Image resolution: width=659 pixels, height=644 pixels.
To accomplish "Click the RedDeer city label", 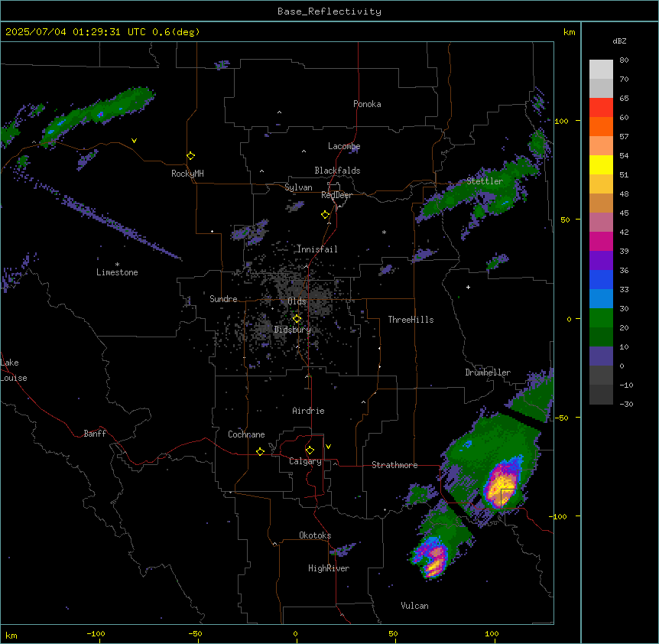I will [336, 195].
